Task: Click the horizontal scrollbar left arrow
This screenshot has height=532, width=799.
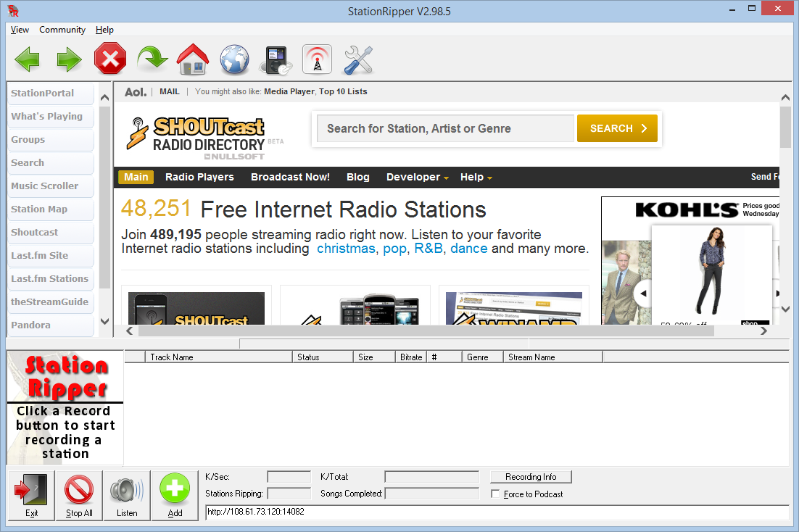Action: point(130,331)
